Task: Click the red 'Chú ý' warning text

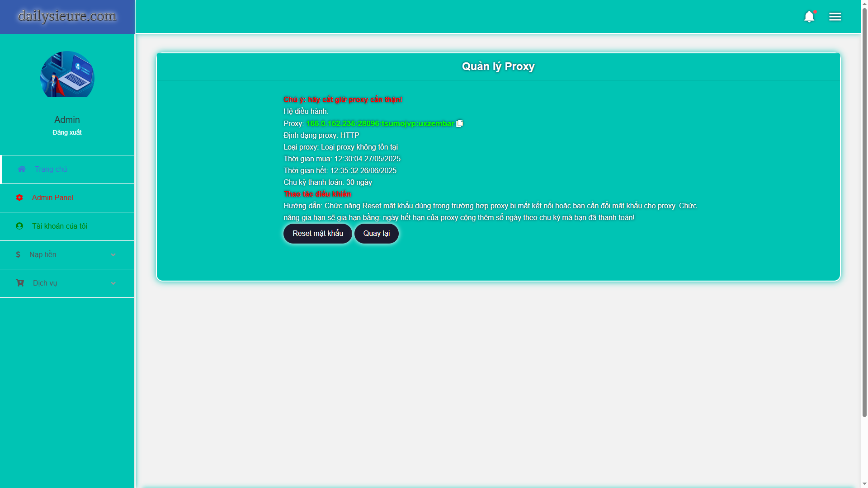Action: (343, 99)
